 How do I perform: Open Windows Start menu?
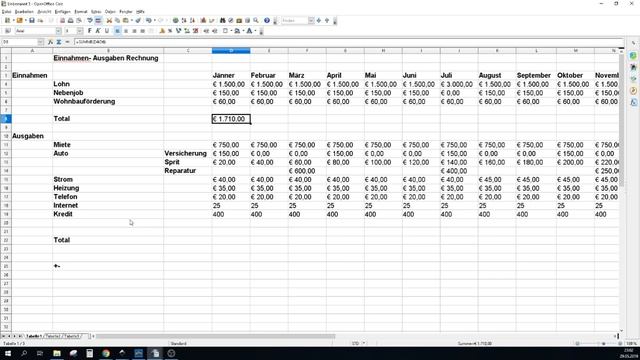point(8,353)
